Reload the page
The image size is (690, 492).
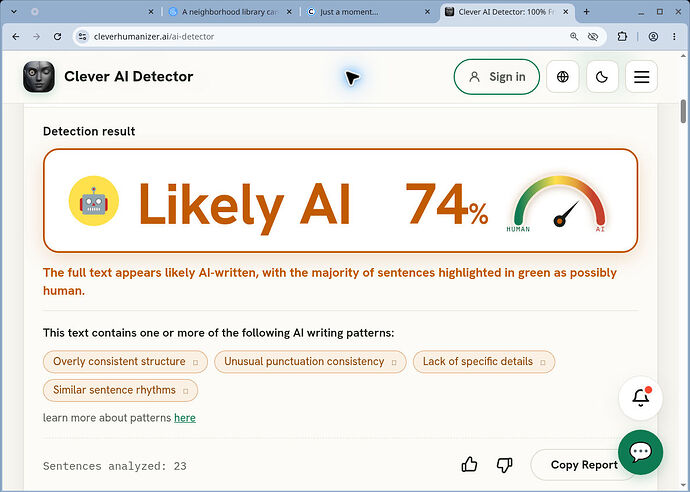(57, 37)
